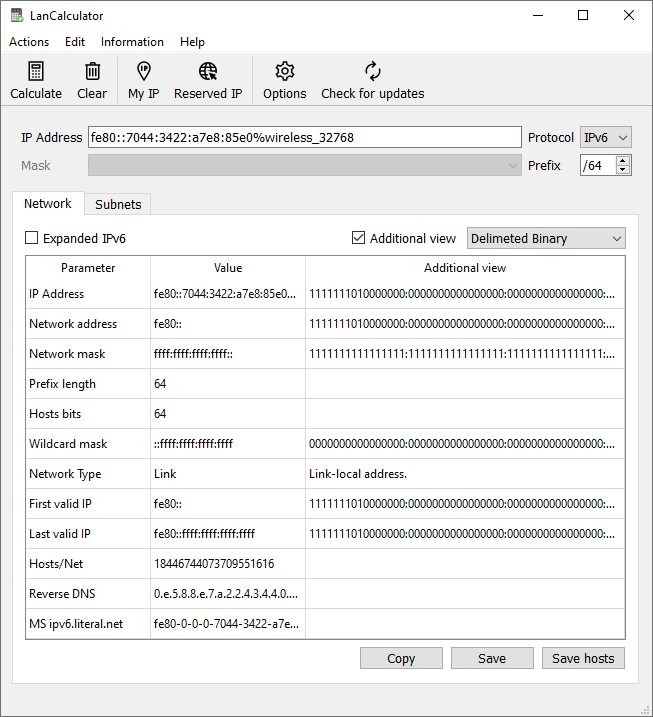Viewport: 653px width, 717px height.
Task: Click the Network mask binary view cell
Action: pyautogui.click(x=465, y=354)
